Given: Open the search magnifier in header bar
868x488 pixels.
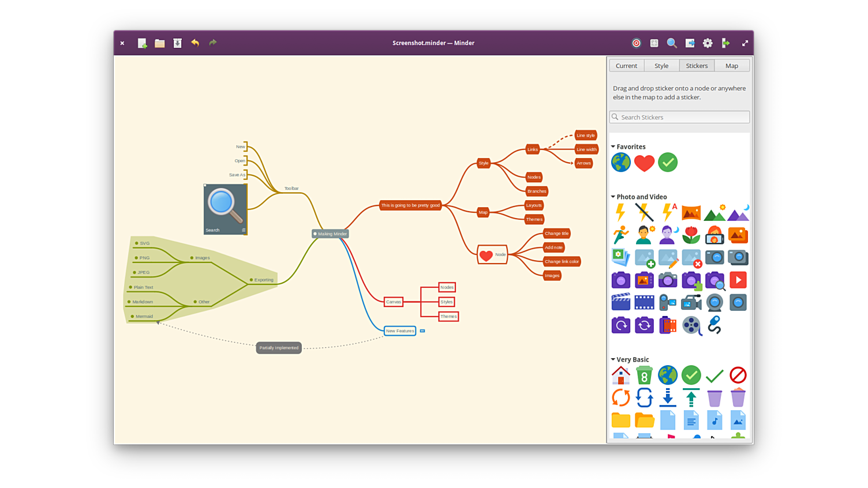Looking at the screenshot, I should 672,43.
